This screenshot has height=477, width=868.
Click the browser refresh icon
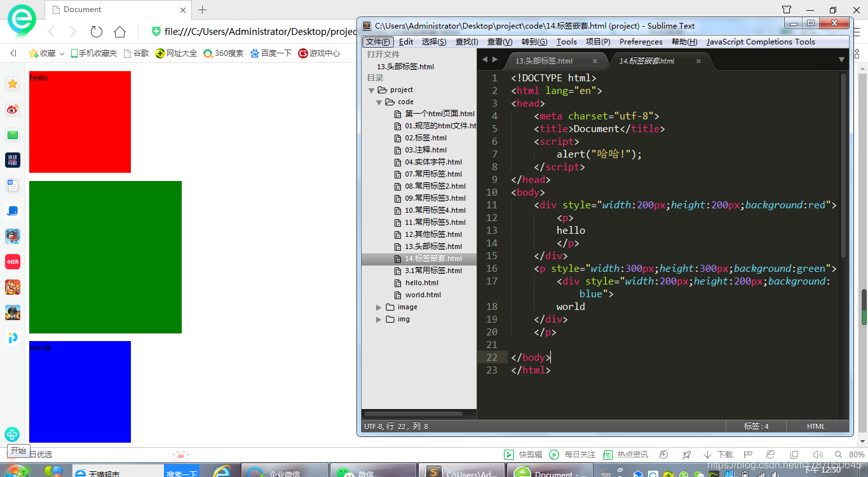96,32
